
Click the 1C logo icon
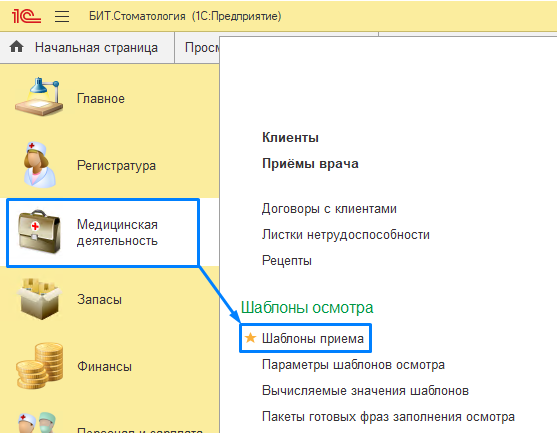point(26,16)
